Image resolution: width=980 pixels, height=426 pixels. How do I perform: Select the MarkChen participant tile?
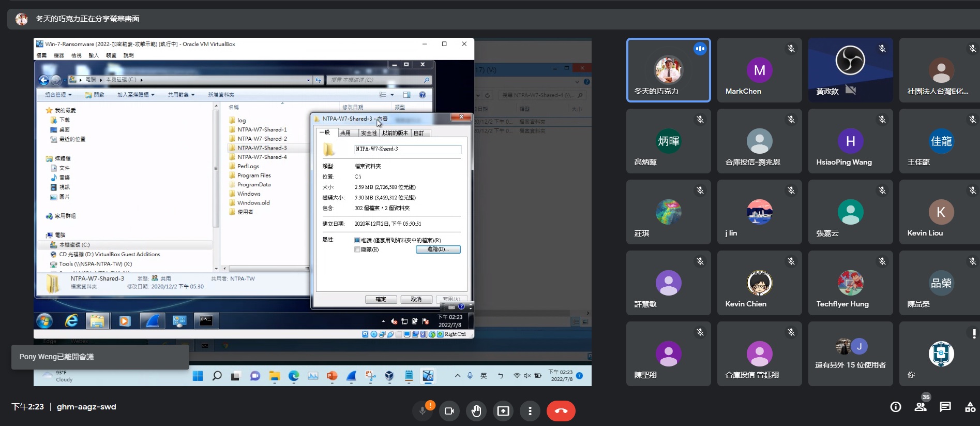pyautogui.click(x=760, y=70)
